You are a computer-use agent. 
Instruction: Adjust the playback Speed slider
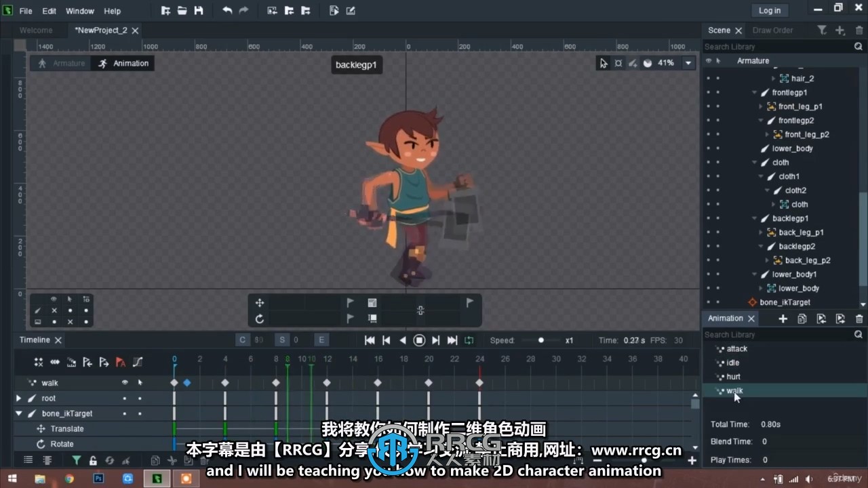[x=540, y=340]
